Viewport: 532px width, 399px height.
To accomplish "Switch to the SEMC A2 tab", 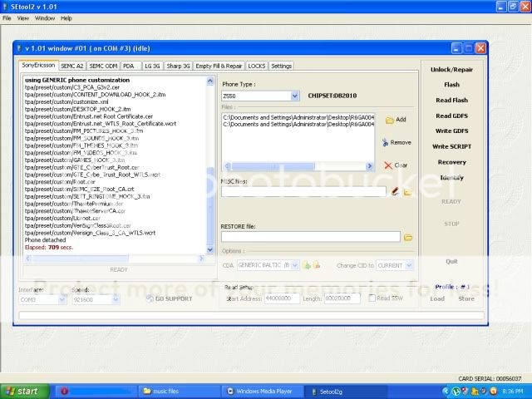I will point(72,66).
